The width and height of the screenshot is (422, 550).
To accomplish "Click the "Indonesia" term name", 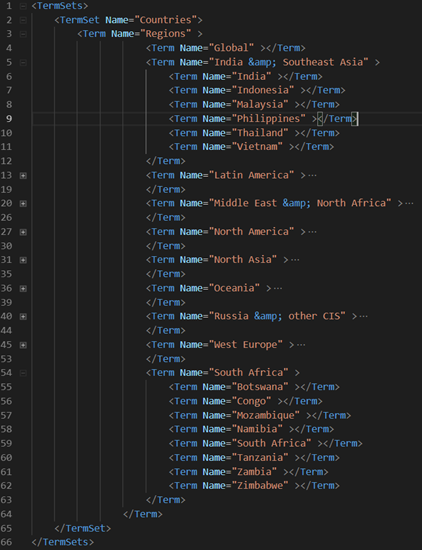I will point(263,90).
